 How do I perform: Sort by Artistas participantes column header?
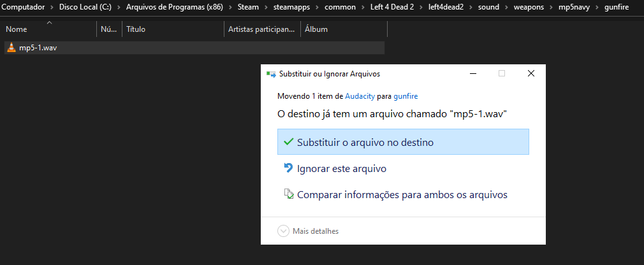(x=262, y=29)
